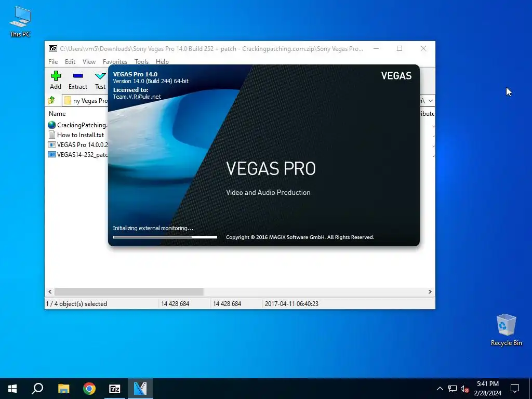Open File Explorer from the taskbar
This screenshot has height=399, width=532.
pos(63,389)
